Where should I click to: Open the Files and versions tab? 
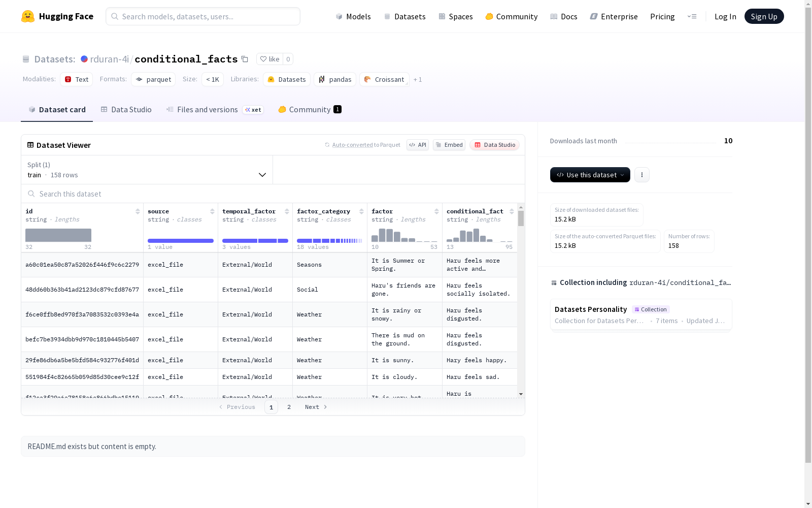tap(215, 110)
